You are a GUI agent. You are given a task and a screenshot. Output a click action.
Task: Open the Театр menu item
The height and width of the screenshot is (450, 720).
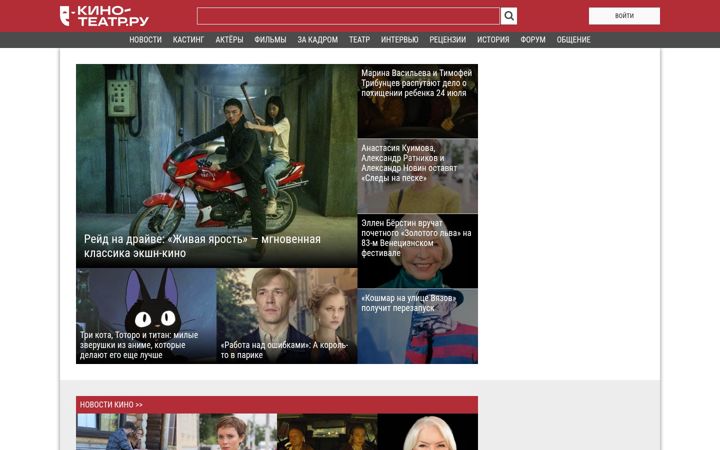coord(359,40)
